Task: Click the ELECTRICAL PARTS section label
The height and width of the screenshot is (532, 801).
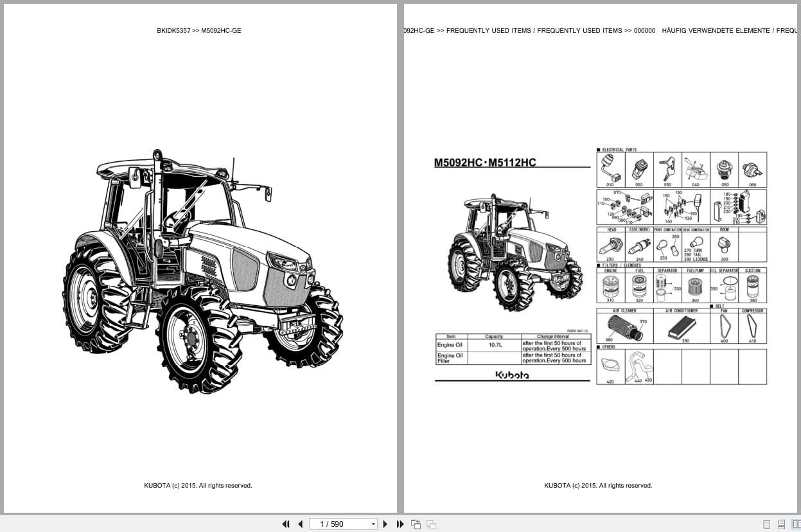Action: click(619, 150)
